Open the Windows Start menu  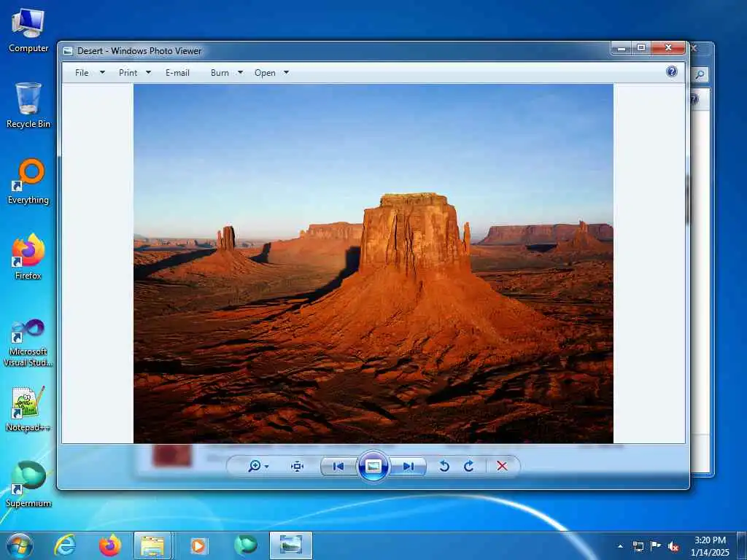click(20, 545)
